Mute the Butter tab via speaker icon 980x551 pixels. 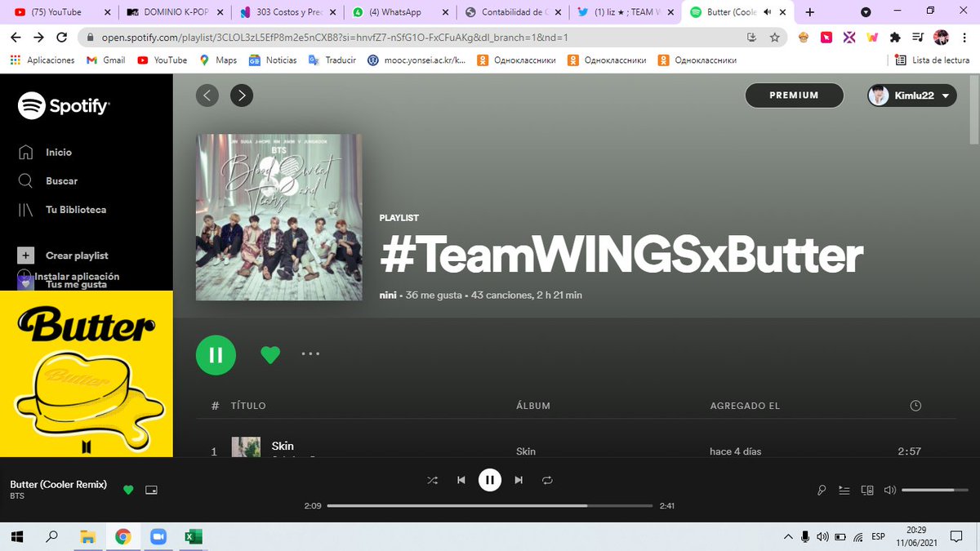pyautogui.click(x=767, y=12)
